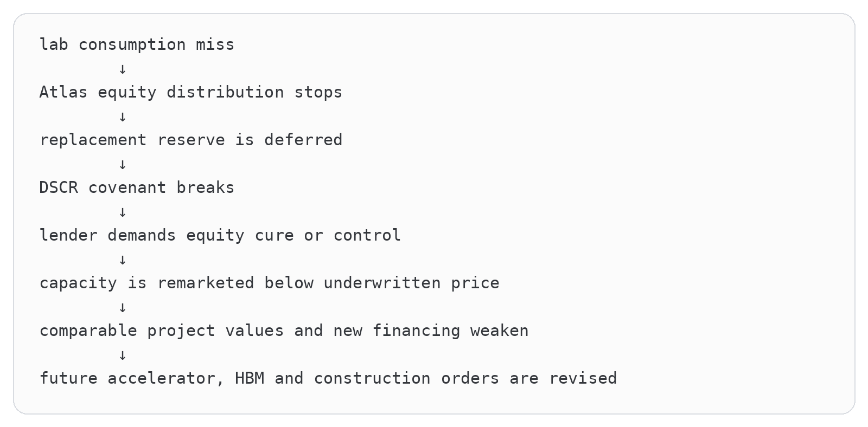Click the word 'revised' at the end
This screenshot has height=427, width=868.
pos(583,378)
